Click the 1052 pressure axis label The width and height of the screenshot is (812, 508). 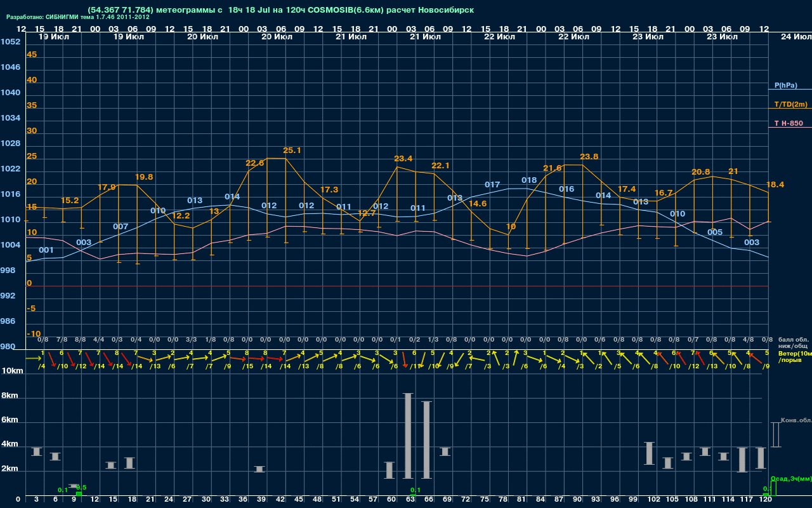point(10,42)
